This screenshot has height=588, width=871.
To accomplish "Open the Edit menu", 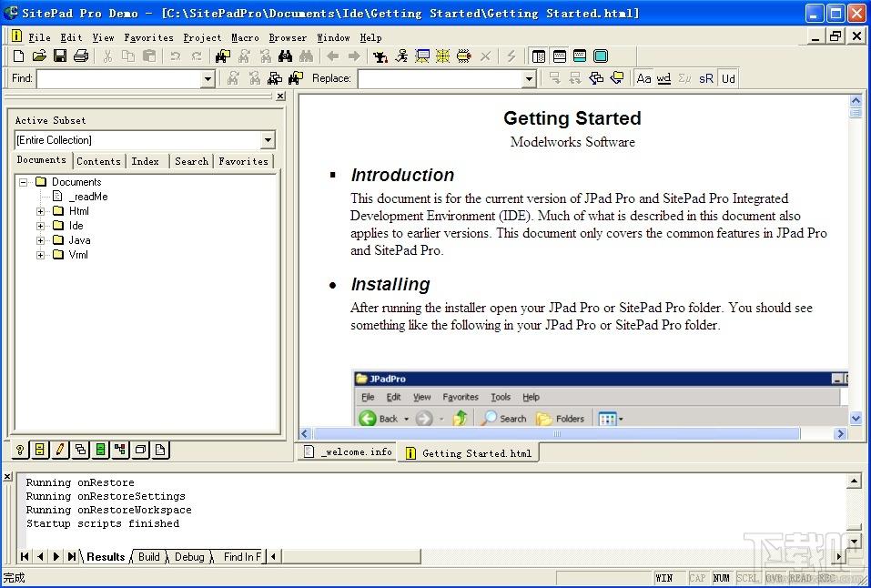I will click(x=71, y=37).
